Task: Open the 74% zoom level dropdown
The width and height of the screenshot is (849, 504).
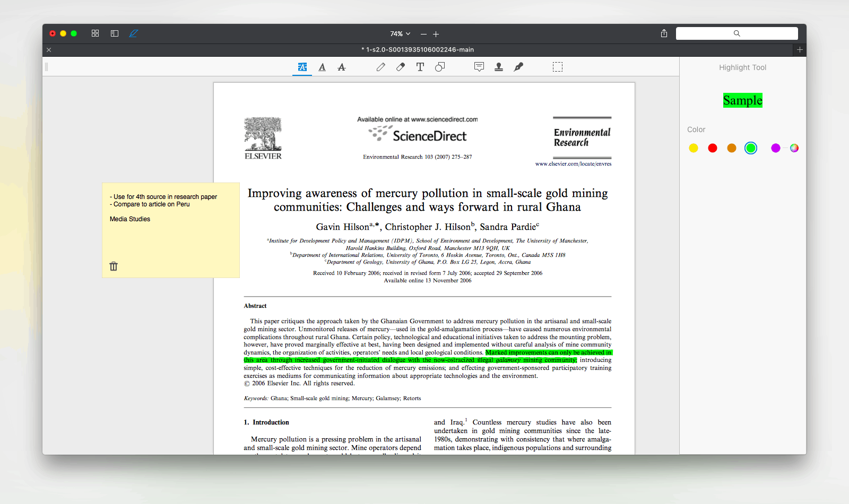Action: coord(400,34)
